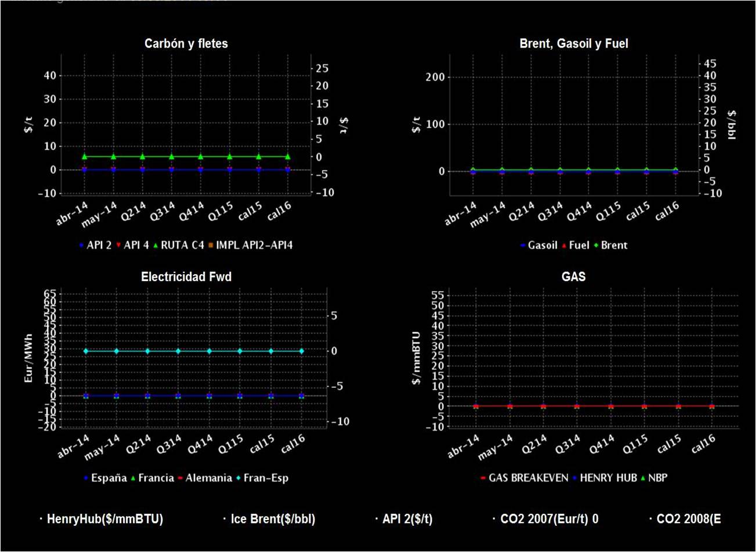Screen dimensions: 756x552
Task: Select the España legend entry
Action: 105,478
